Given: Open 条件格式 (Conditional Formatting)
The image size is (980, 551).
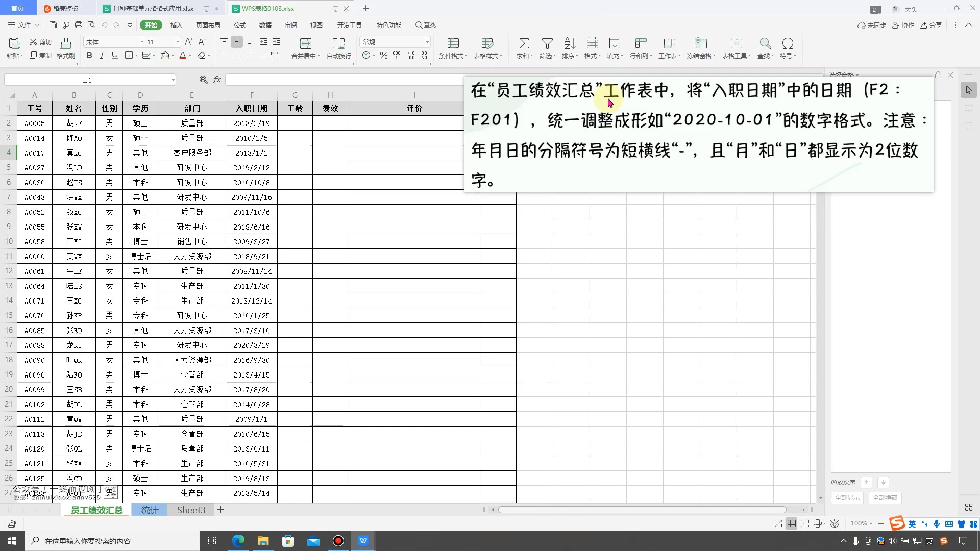Looking at the screenshot, I should (x=452, y=47).
